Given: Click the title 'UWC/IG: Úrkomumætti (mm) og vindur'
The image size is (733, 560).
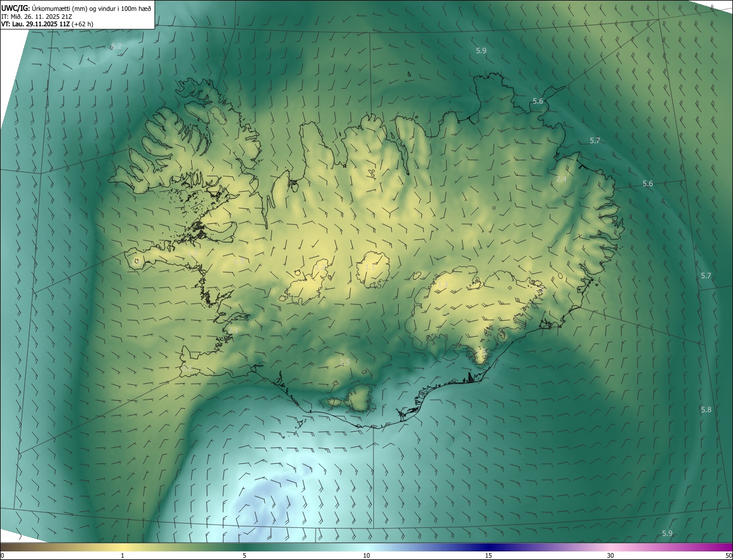Looking at the screenshot, I should point(76,7).
